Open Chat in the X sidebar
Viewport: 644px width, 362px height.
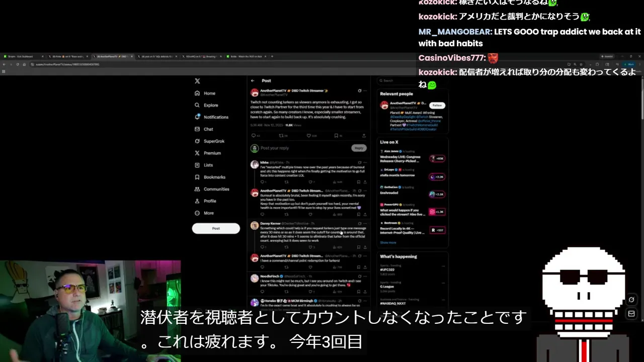[204, 129]
